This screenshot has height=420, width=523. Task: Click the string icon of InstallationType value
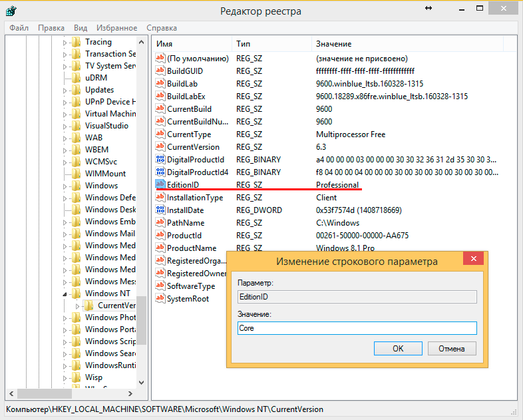coord(160,198)
